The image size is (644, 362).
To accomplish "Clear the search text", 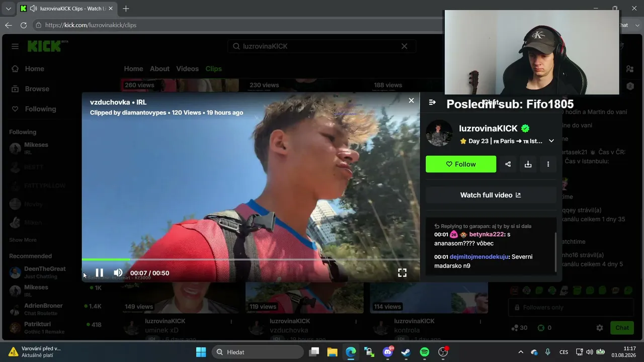I will [404, 46].
